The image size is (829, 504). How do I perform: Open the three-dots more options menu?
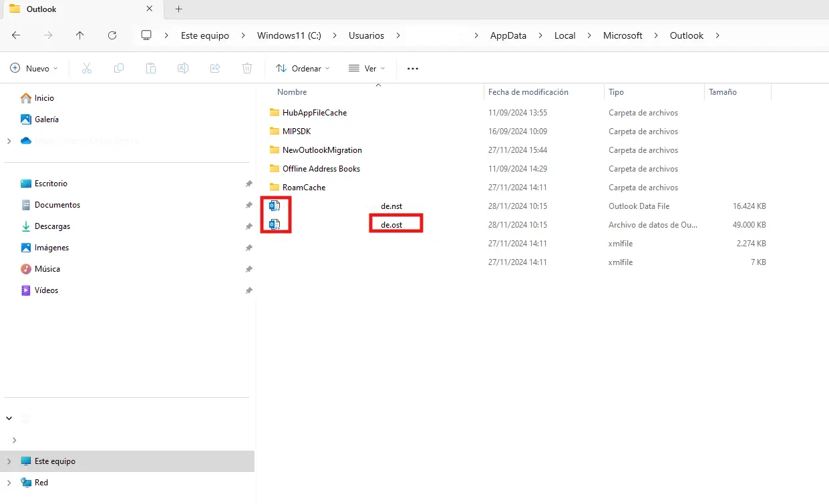(413, 68)
